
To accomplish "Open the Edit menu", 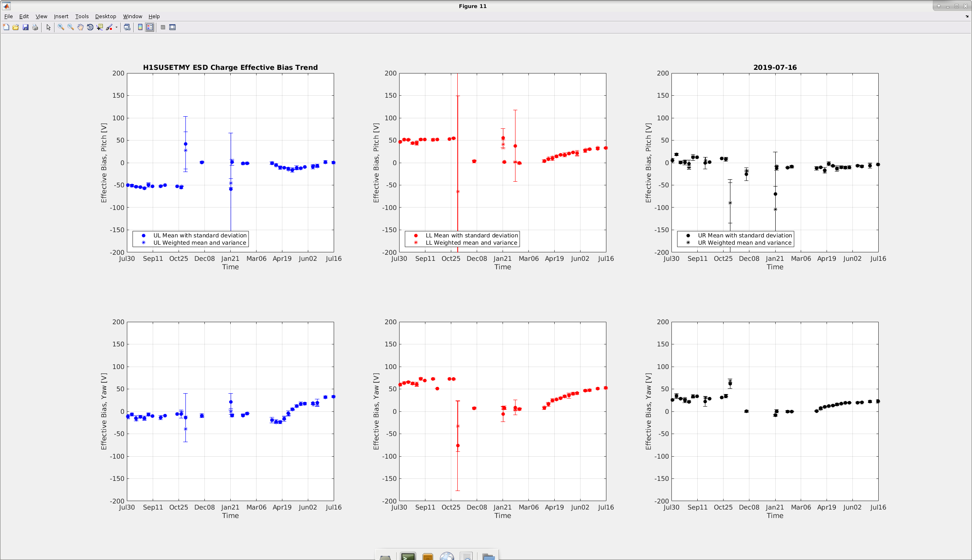I will [24, 16].
